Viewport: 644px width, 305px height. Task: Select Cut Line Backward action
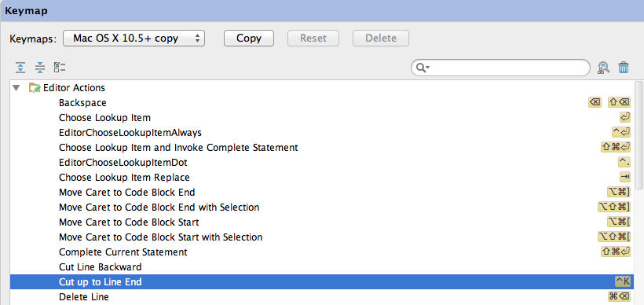(x=321, y=266)
